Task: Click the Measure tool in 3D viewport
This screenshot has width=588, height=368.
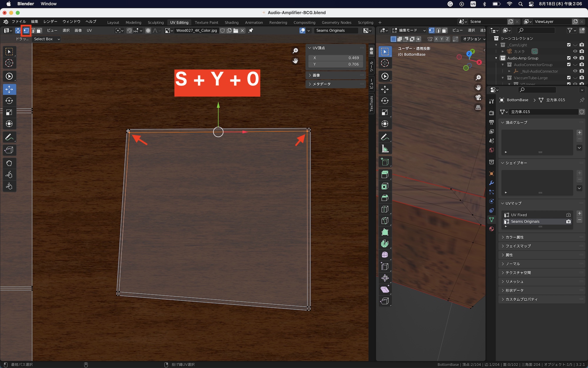Action: pyautogui.click(x=385, y=149)
